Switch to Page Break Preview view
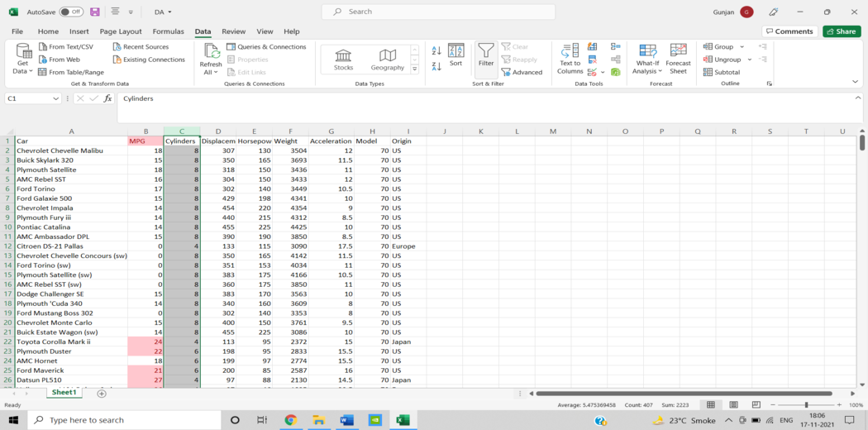Viewport: 868px width, 430px height. coord(756,405)
